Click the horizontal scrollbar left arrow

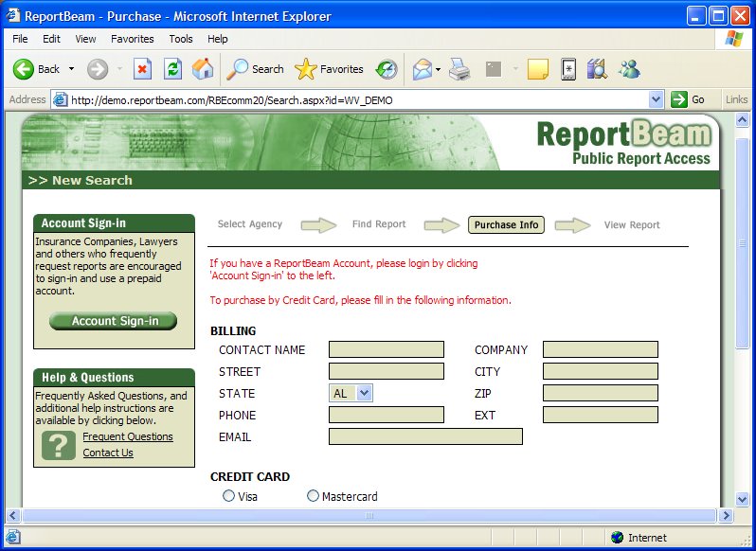coord(13,516)
